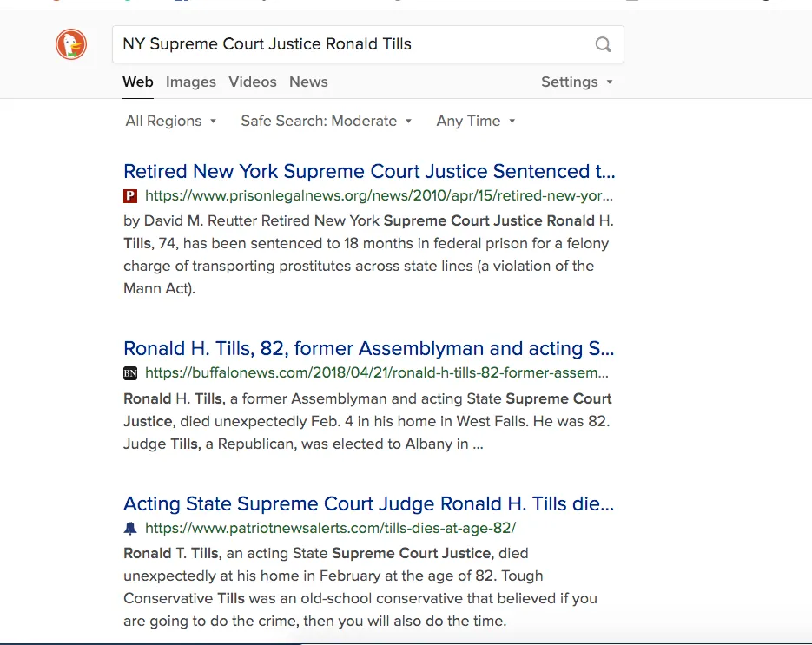Viewport: 812px width, 645px height.
Task: Open the DuckDuckGo logo homepage
Action: [x=71, y=44]
